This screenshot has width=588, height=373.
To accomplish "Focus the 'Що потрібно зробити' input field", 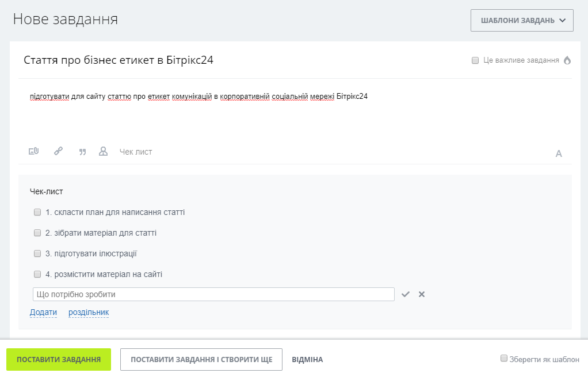I will [x=214, y=294].
